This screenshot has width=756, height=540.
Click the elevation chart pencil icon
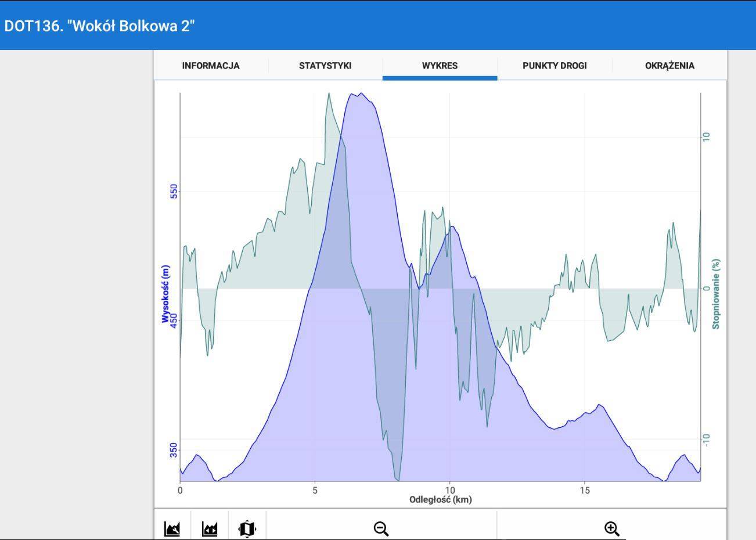[x=172, y=528]
